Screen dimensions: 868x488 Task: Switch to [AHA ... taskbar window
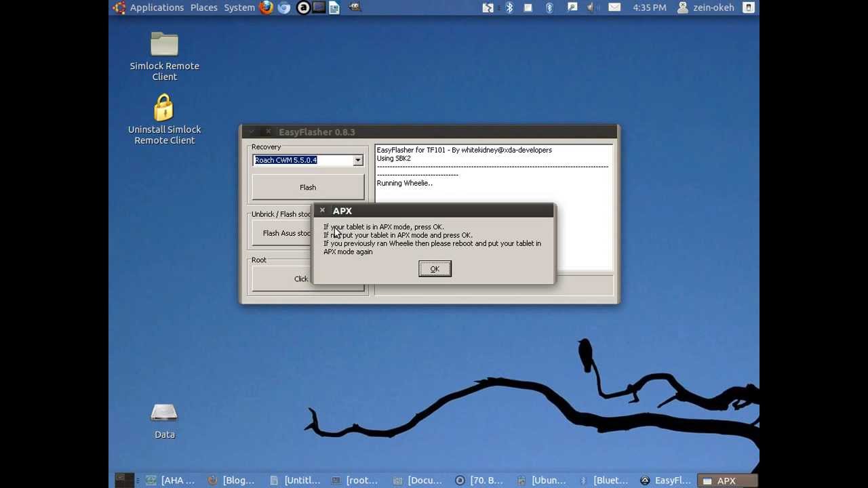(171, 480)
